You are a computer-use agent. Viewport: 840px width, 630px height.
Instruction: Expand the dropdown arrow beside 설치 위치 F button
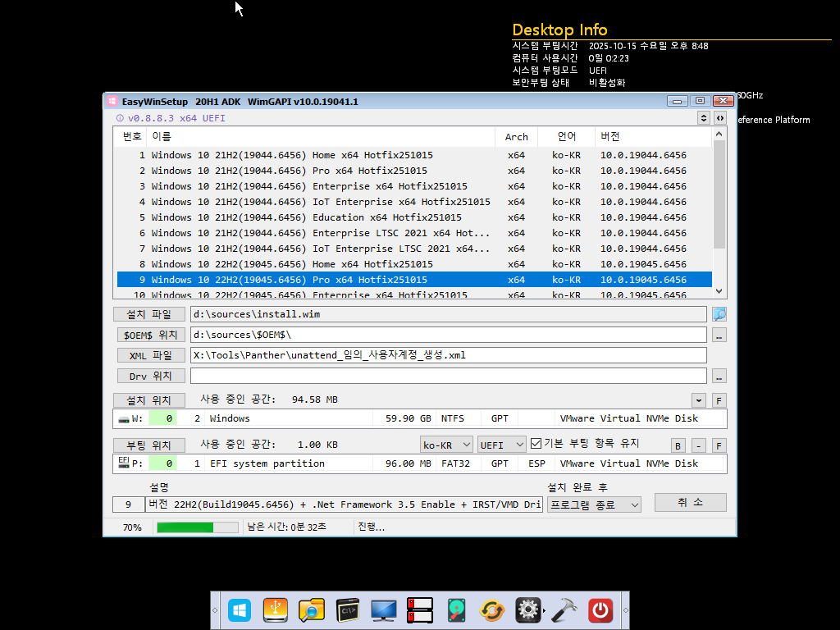coord(699,400)
